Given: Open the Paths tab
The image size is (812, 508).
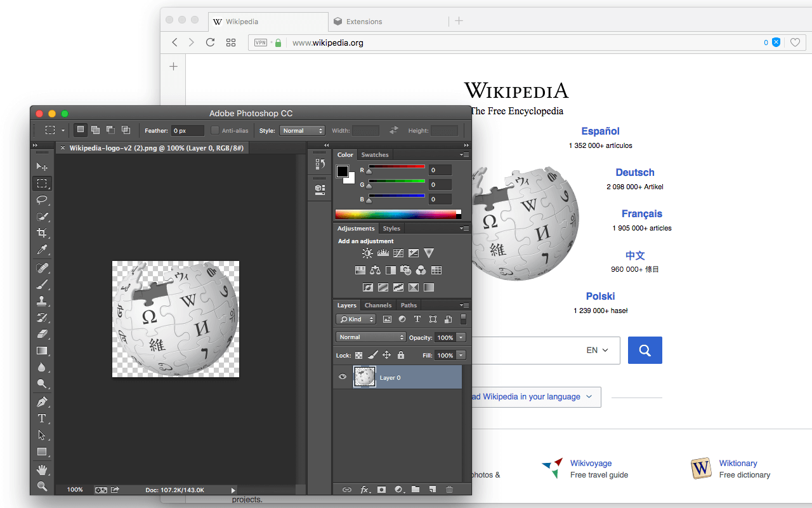Looking at the screenshot, I should 409,305.
